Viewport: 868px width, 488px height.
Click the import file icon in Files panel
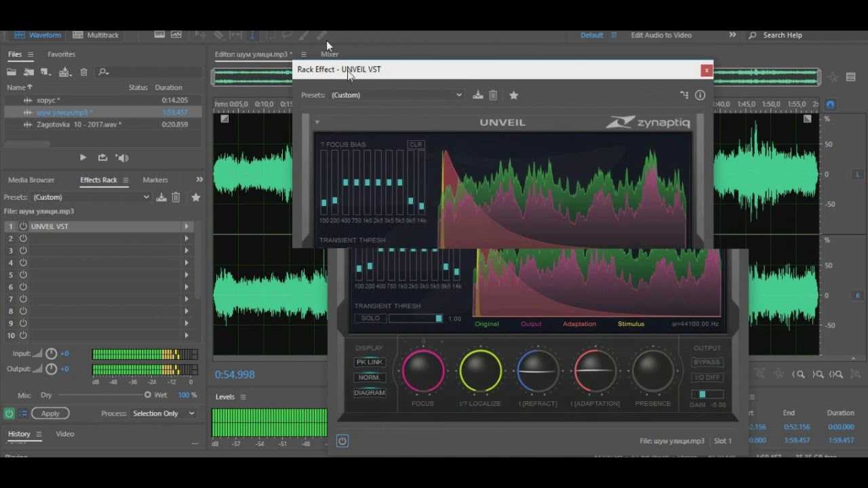[x=29, y=72]
